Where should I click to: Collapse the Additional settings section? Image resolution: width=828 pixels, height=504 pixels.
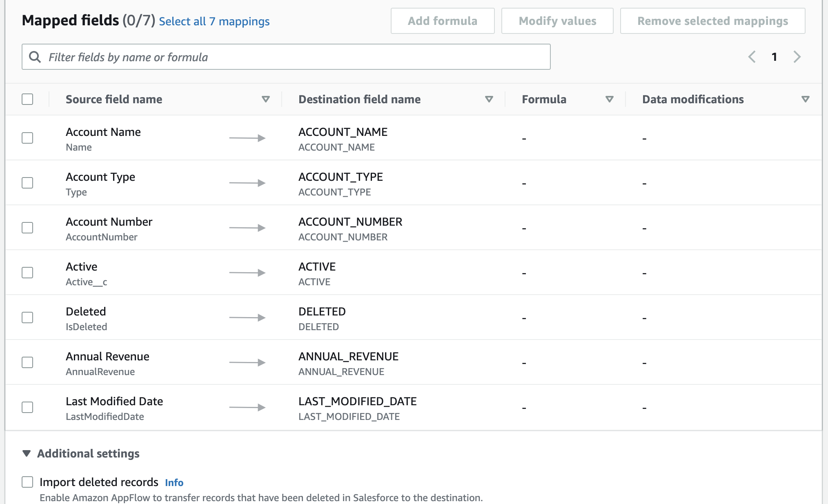click(27, 453)
